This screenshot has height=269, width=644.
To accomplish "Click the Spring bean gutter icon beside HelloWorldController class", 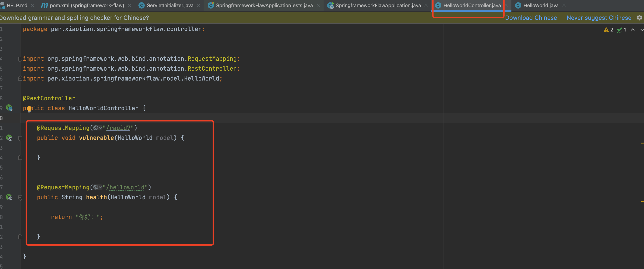I will tap(9, 108).
